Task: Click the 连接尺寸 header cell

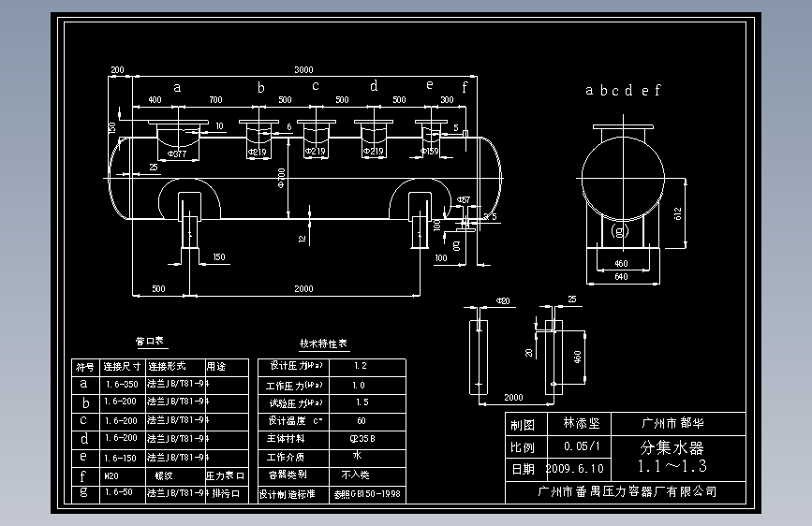Action: pos(122,367)
